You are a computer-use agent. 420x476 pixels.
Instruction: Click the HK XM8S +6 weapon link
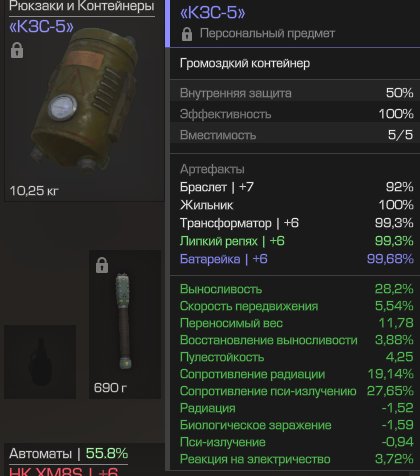(x=63, y=471)
